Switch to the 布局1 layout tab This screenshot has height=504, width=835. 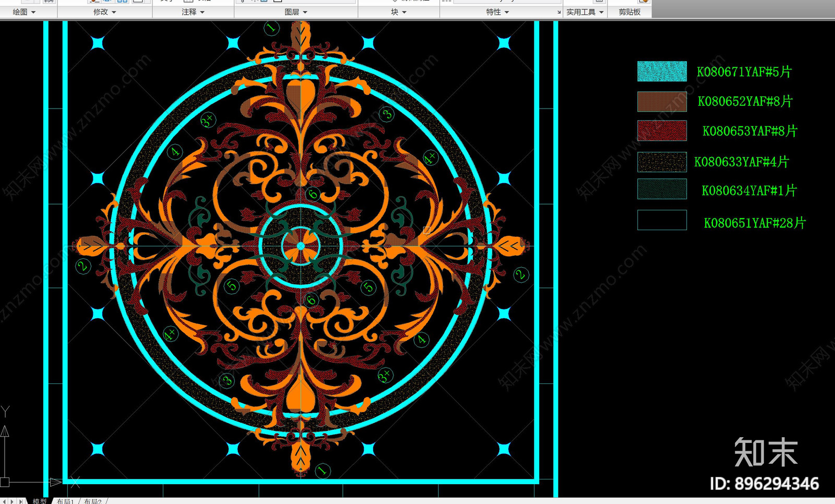65,501
